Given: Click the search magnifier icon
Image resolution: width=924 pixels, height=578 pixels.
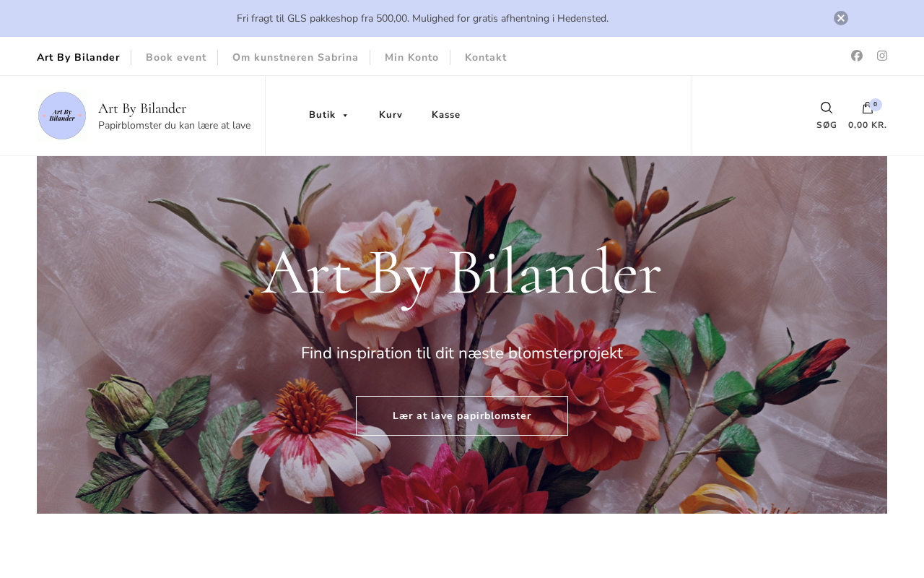Looking at the screenshot, I should [x=827, y=108].
